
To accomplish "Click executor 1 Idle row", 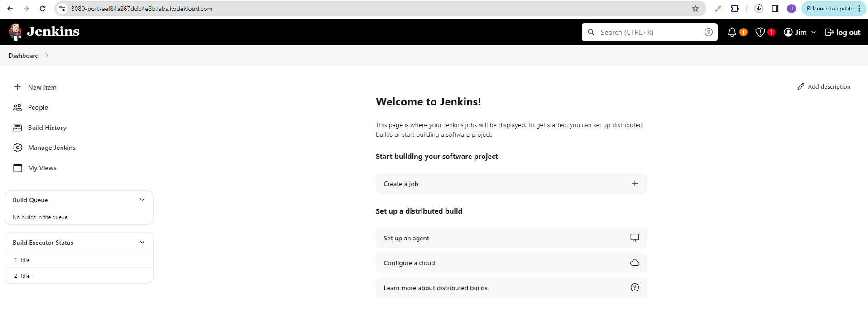I will pos(79,260).
